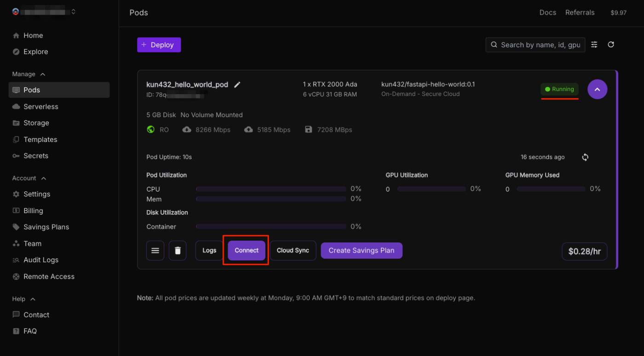
Task: Open Storage from the sidebar
Action: [x=59, y=123]
